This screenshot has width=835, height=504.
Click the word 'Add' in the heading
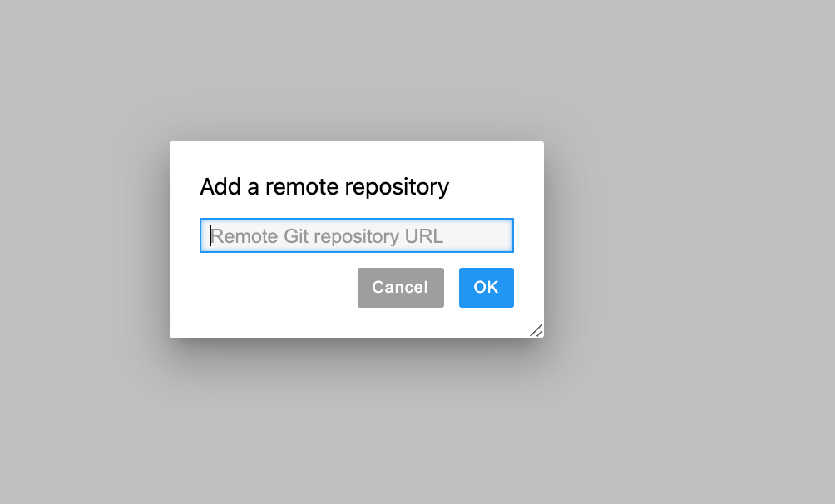[220, 186]
